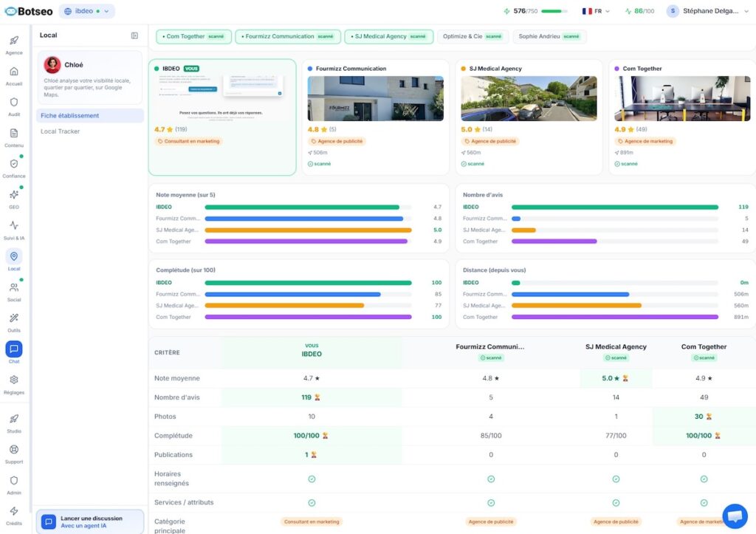756x534 pixels.
Task: Collapse the Local panel with the panel icon
Action: tap(134, 35)
